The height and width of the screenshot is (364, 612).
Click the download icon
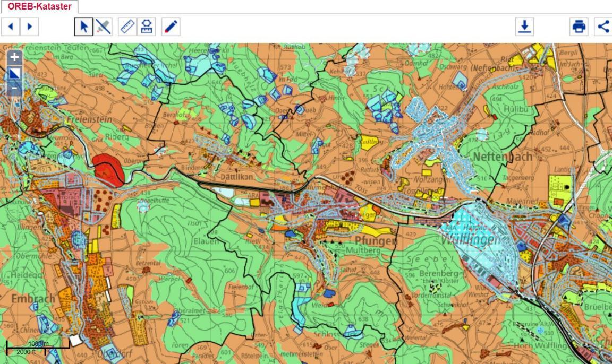coord(524,26)
